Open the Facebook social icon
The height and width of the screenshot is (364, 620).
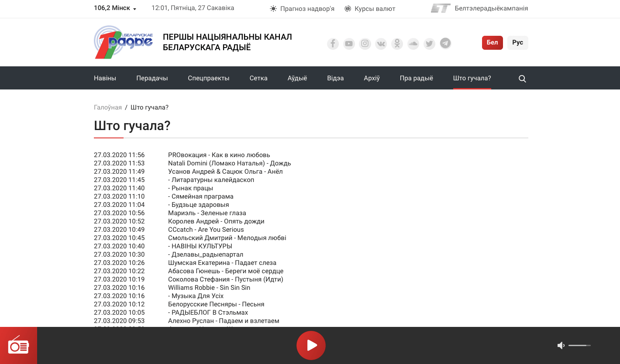(333, 44)
